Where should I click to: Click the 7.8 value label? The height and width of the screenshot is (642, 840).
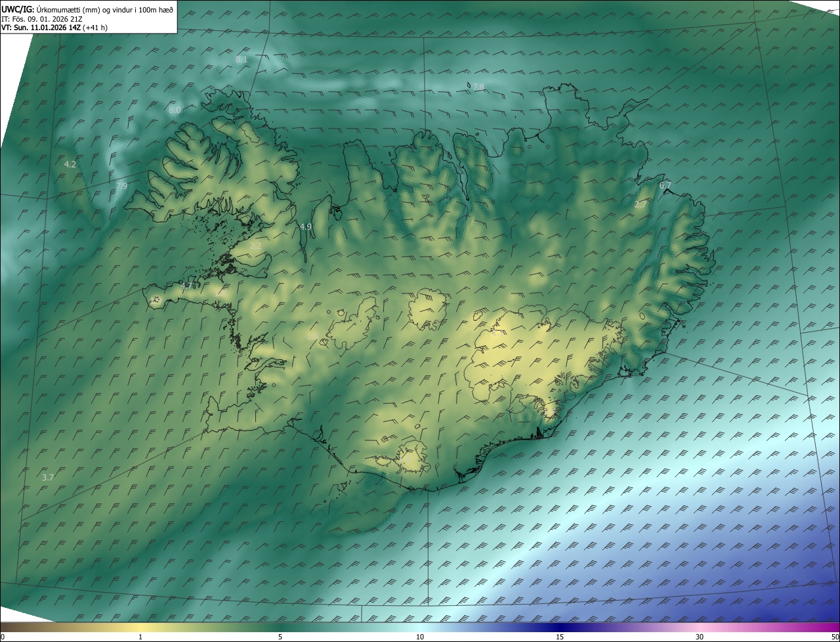click(478, 87)
